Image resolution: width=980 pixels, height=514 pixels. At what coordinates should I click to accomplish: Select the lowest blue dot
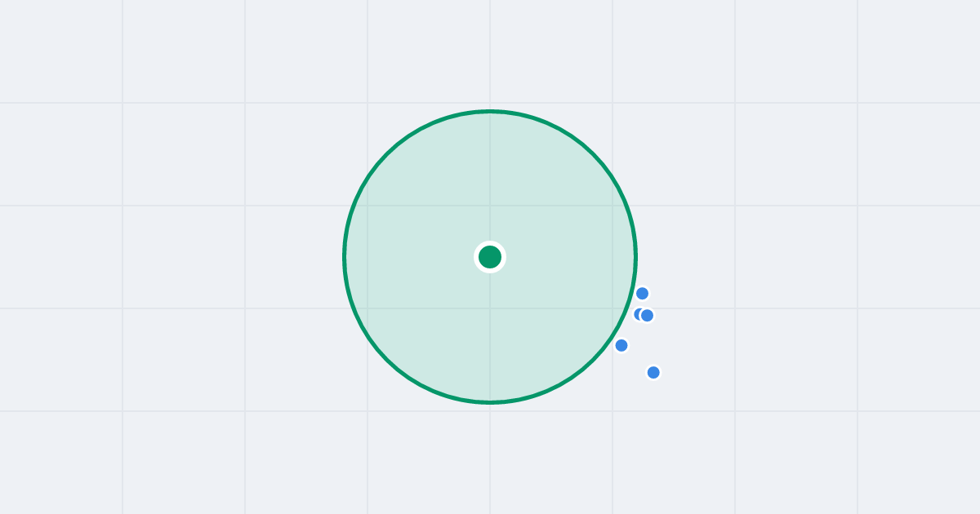(653, 373)
